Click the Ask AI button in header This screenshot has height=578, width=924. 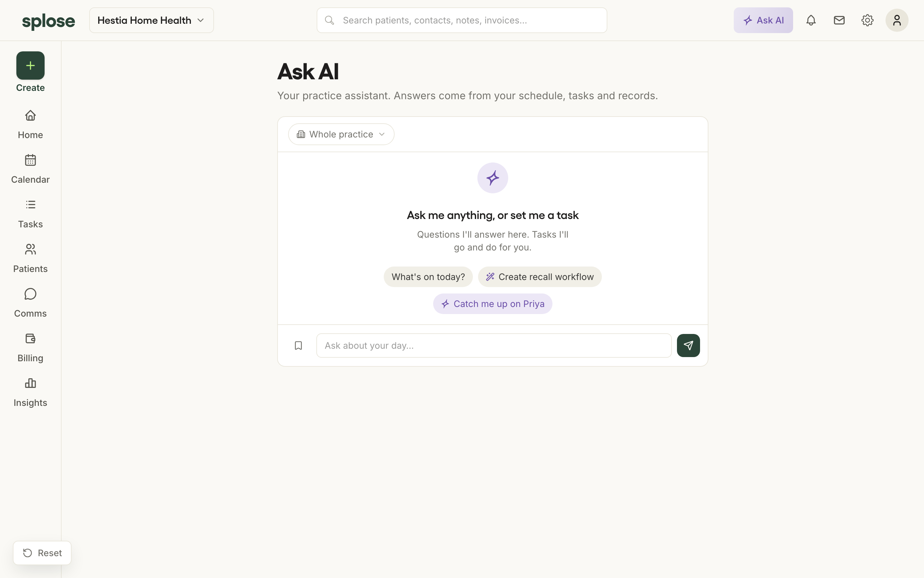[763, 20]
